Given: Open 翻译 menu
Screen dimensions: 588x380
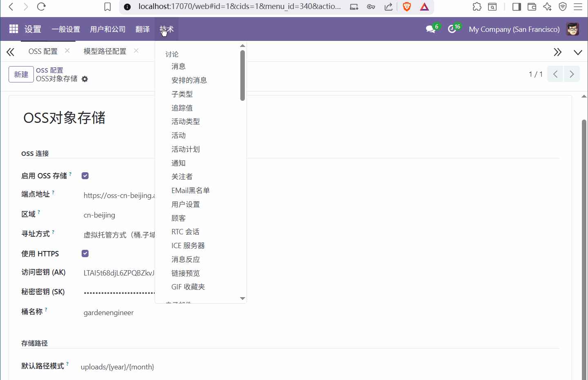Looking at the screenshot, I should point(142,29).
